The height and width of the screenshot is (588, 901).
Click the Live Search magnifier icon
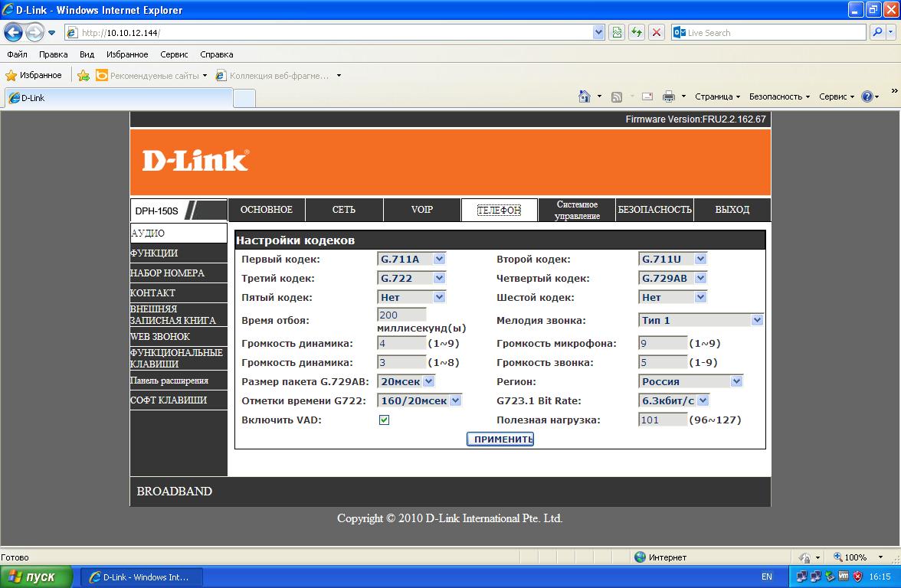click(x=877, y=33)
